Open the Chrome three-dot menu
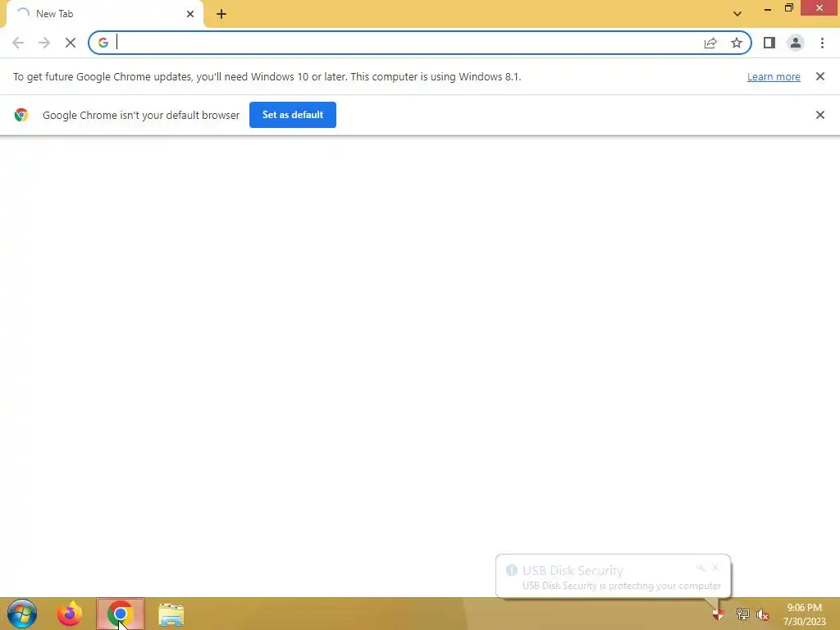The width and height of the screenshot is (840, 630). pos(822,43)
